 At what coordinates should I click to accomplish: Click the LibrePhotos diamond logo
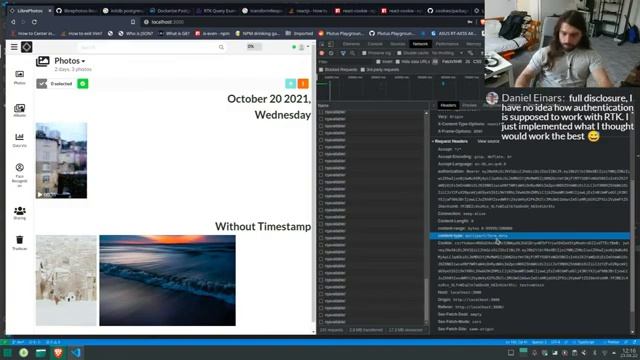[x=27, y=47]
